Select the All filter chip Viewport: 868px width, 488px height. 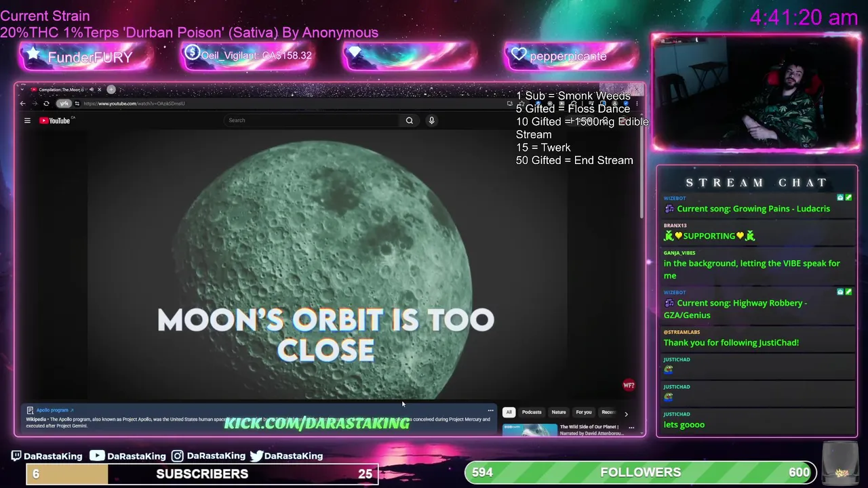pos(509,412)
